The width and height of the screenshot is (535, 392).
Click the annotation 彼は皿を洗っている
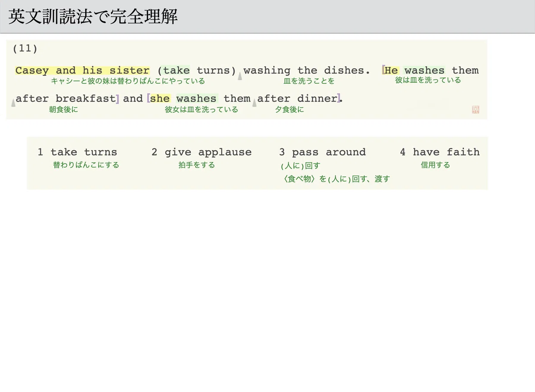point(428,80)
